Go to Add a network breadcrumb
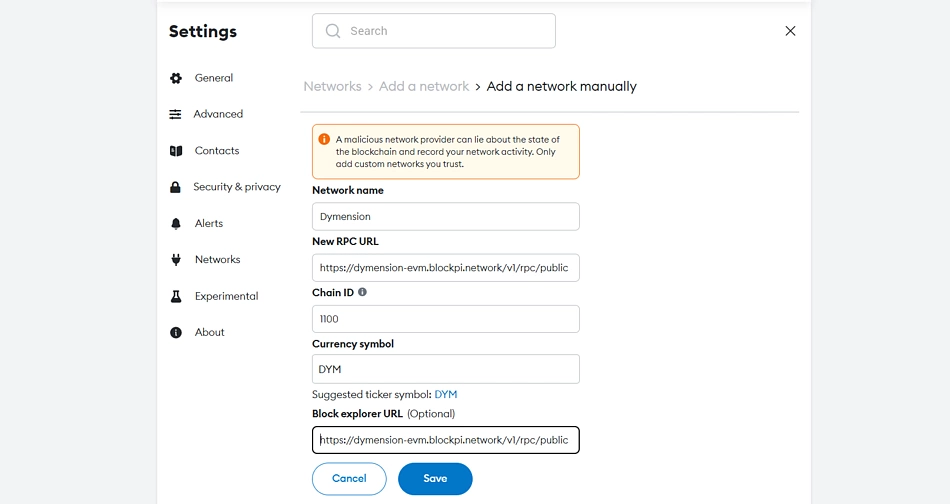Screen dimensions: 950x504 click(x=424, y=86)
